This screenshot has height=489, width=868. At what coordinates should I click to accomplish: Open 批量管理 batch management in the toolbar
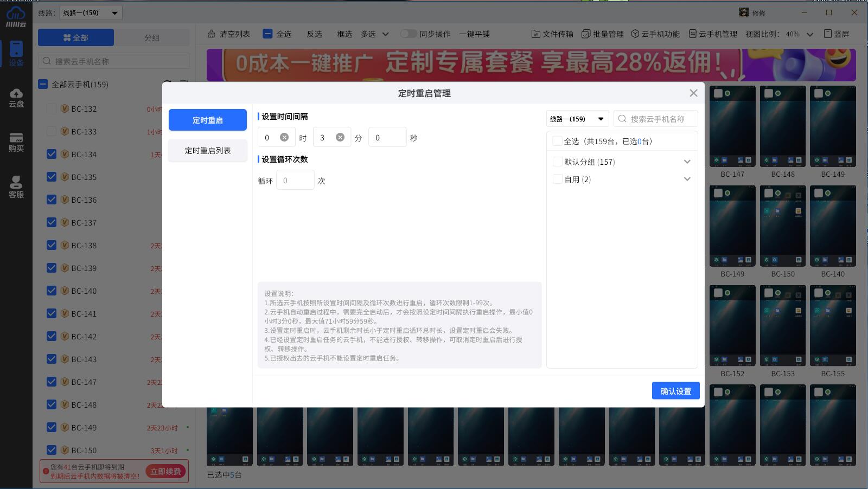pos(602,34)
